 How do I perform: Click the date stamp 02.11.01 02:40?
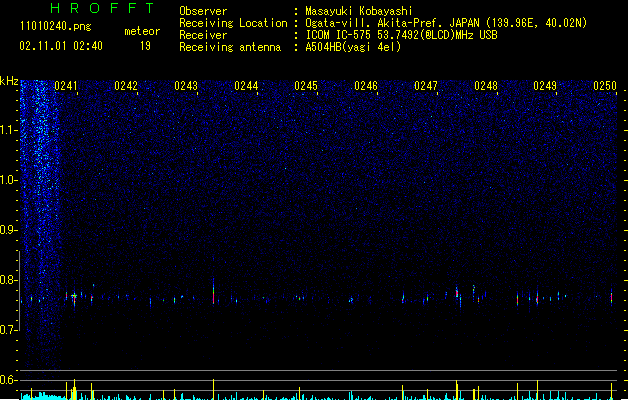pos(61,46)
